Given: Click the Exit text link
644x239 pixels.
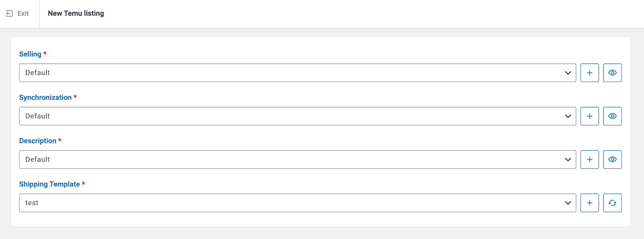Looking at the screenshot, I should pos(23,14).
